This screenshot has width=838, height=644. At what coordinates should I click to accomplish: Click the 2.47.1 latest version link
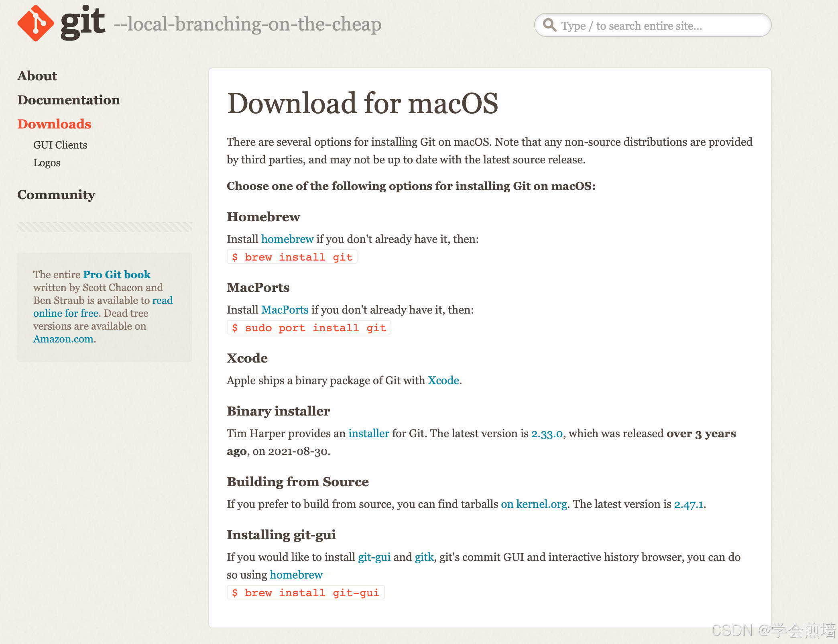[x=689, y=504]
